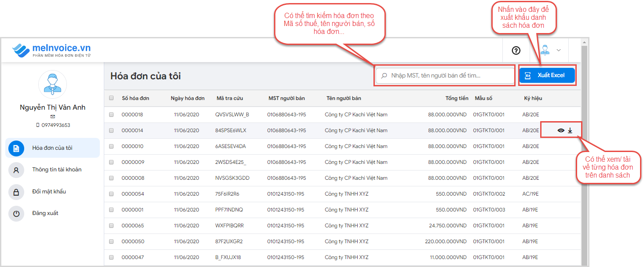Click the Mẫu số column header
The width and height of the screenshot is (644, 267).
coord(483,98)
